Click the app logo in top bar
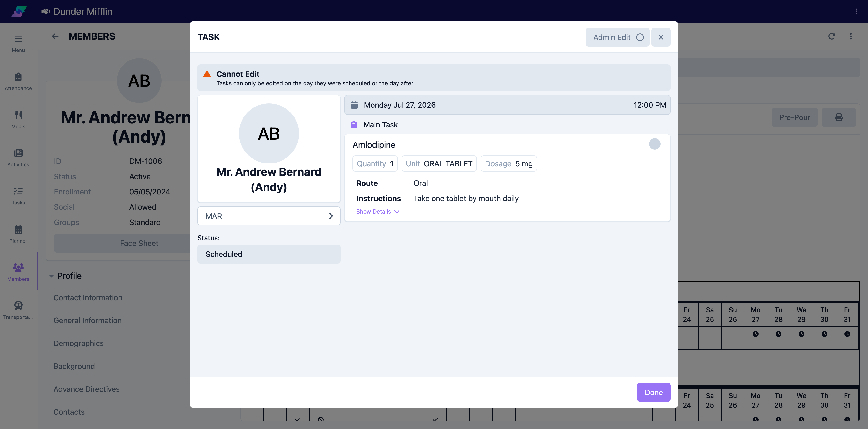The height and width of the screenshot is (429, 868). (x=19, y=11)
